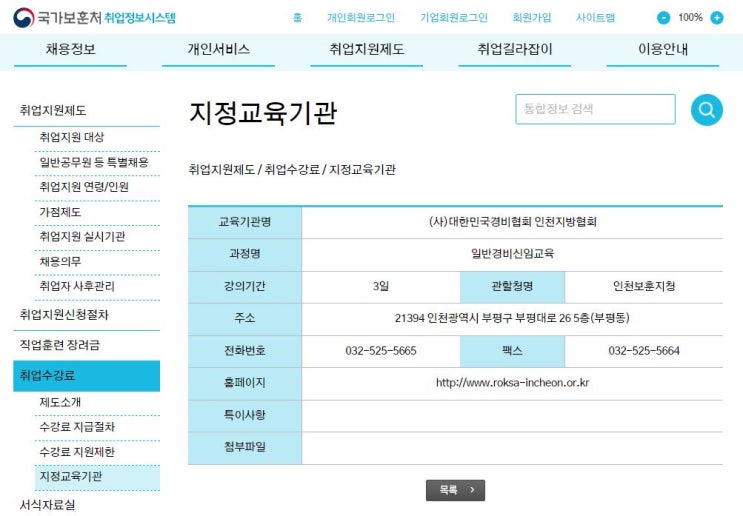Screen dimensions: 743x516
Task: Select 취업지원 연령/인원 sidebar item
Action: pyautogui.click(x=84, y=187)
